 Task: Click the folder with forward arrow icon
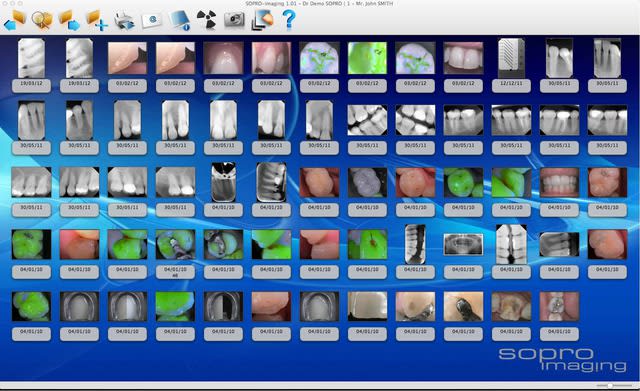pos(69,20)
